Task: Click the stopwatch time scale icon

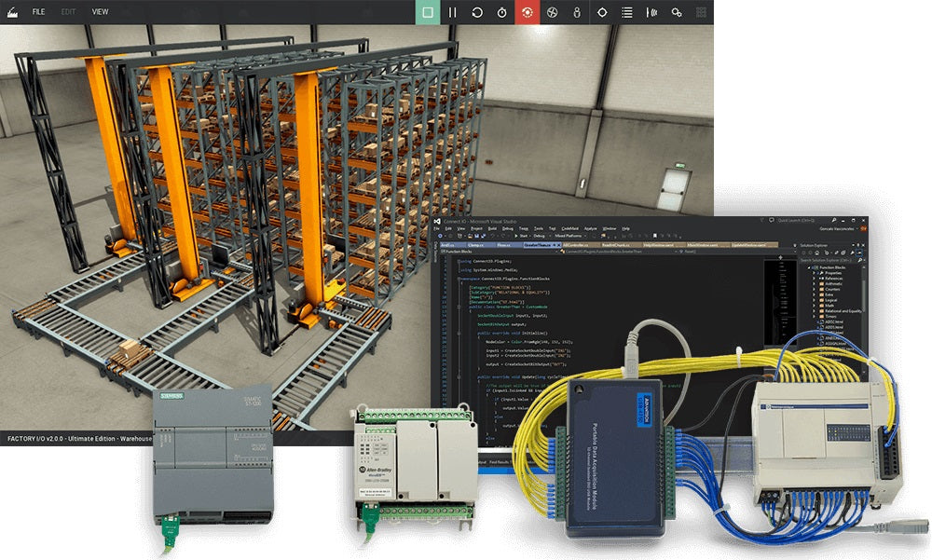Action: [502, 12]
